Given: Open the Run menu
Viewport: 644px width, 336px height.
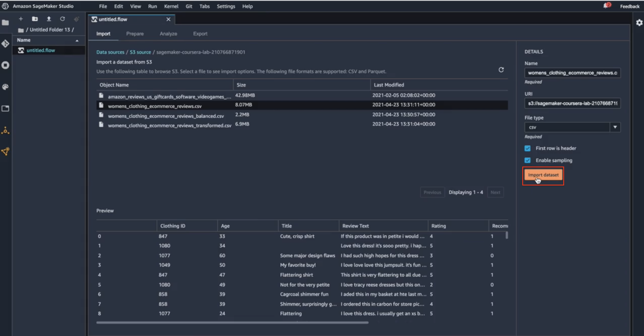Looking at the screenshot, I should (152, 6).
